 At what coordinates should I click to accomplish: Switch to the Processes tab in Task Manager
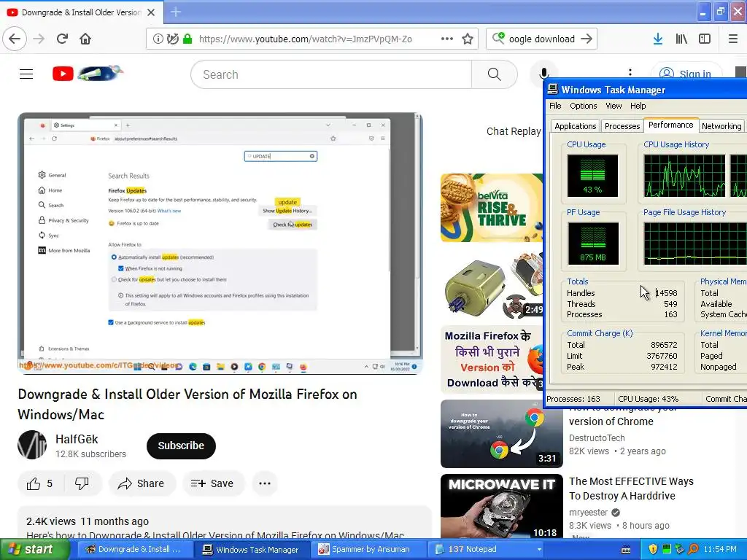(x=622, y=126)
